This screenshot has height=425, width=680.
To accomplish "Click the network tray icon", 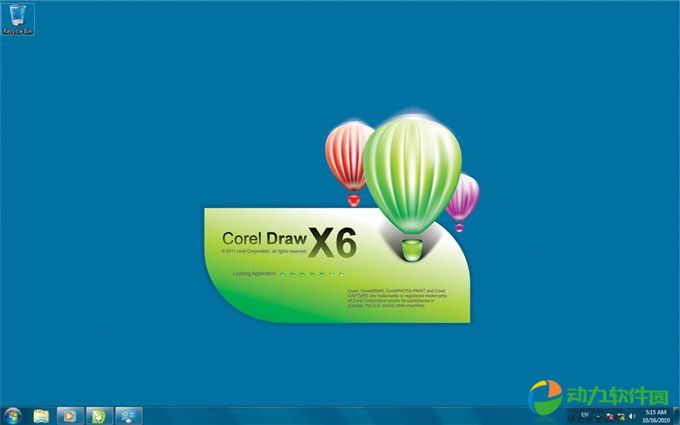I will (621, 415).
